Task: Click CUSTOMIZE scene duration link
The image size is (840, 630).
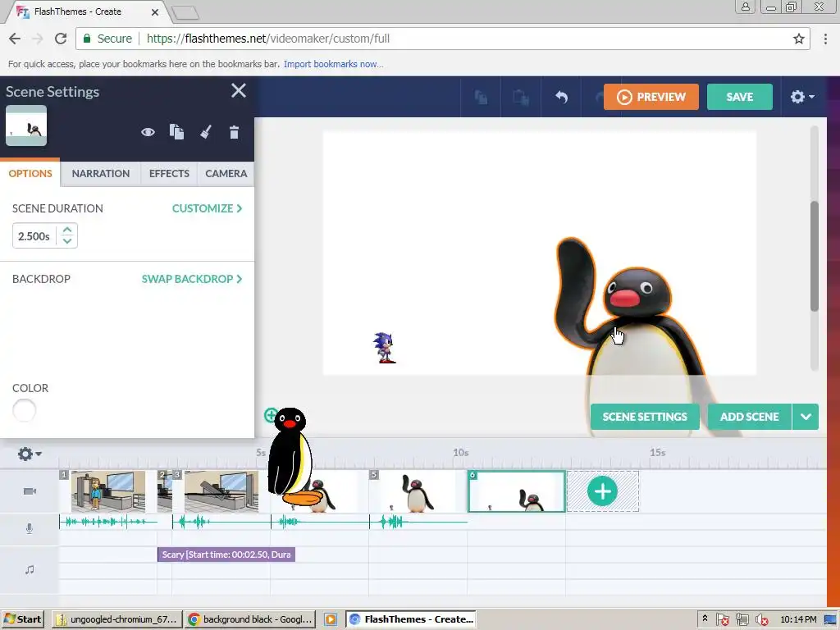Action: pyautogui.click(x=207, y=208)
